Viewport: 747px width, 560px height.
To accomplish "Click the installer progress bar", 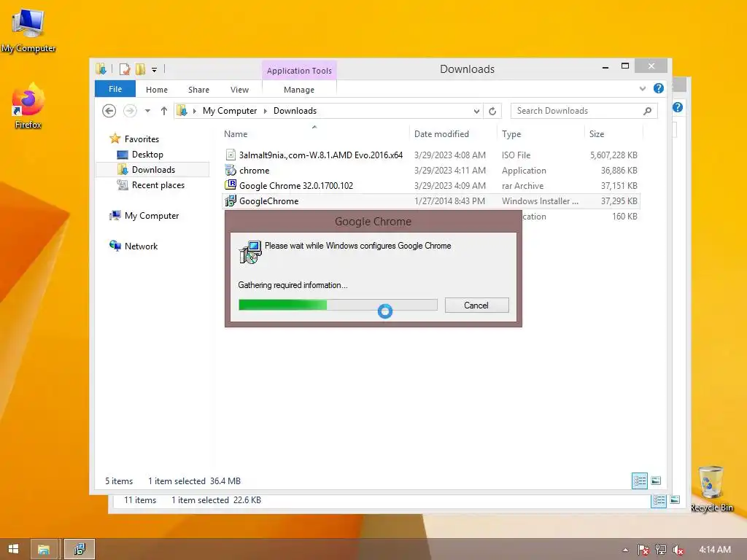I will [338, 305].
